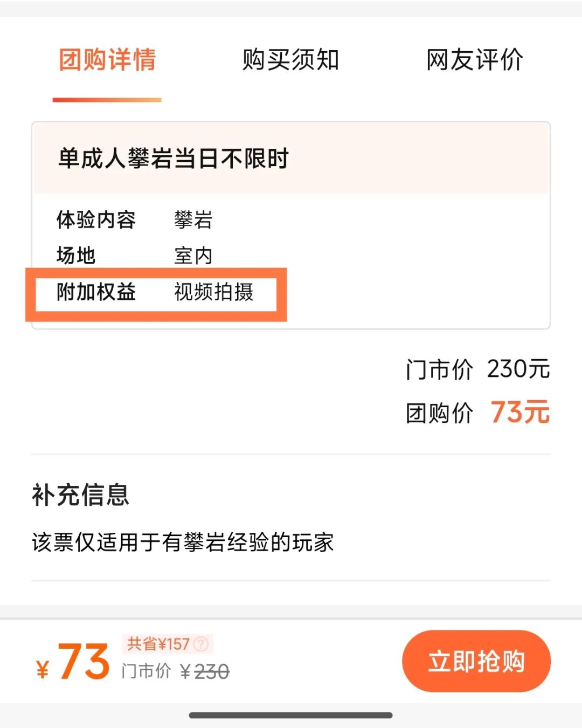Image resolution: width=582 pixels, height=728 pixels.
Task: Click the 门市价 230元 line
Action: click(477, 369)
